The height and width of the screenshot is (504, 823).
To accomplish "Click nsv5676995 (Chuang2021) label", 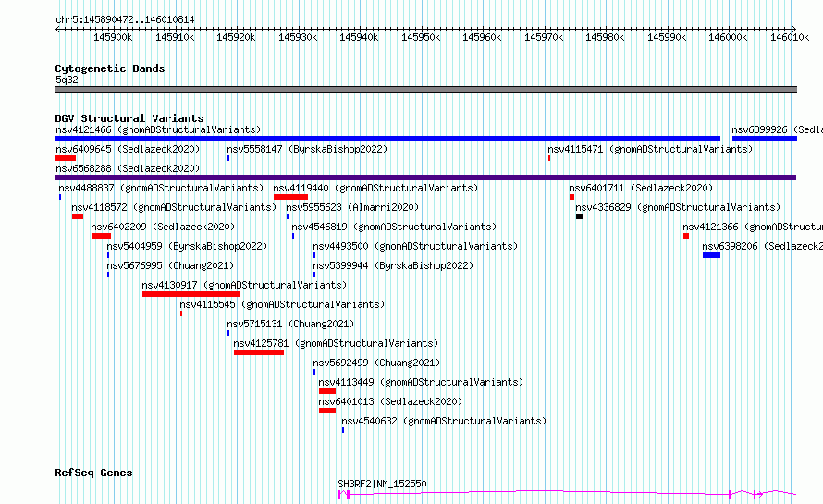I will (x=170, y=265).
